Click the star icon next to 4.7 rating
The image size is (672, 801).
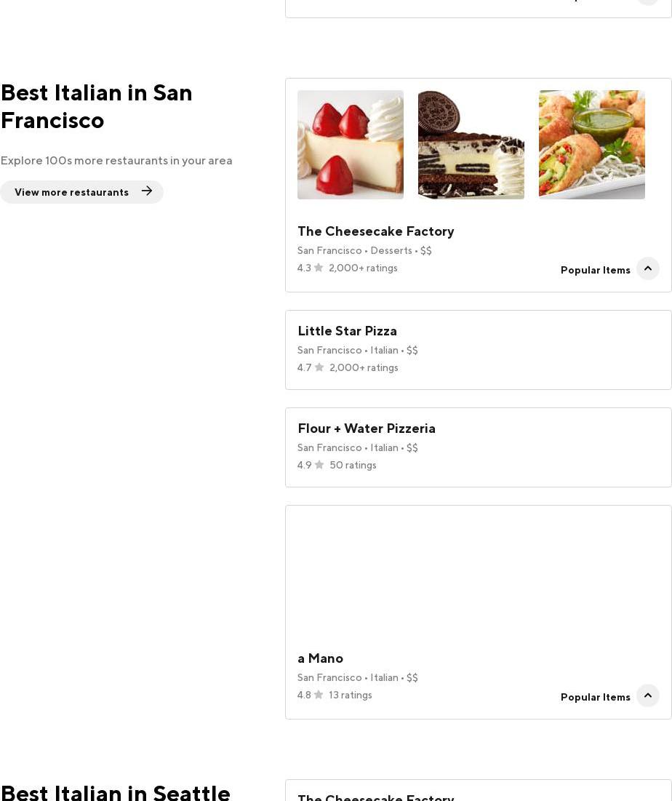(x=319, y=367)
